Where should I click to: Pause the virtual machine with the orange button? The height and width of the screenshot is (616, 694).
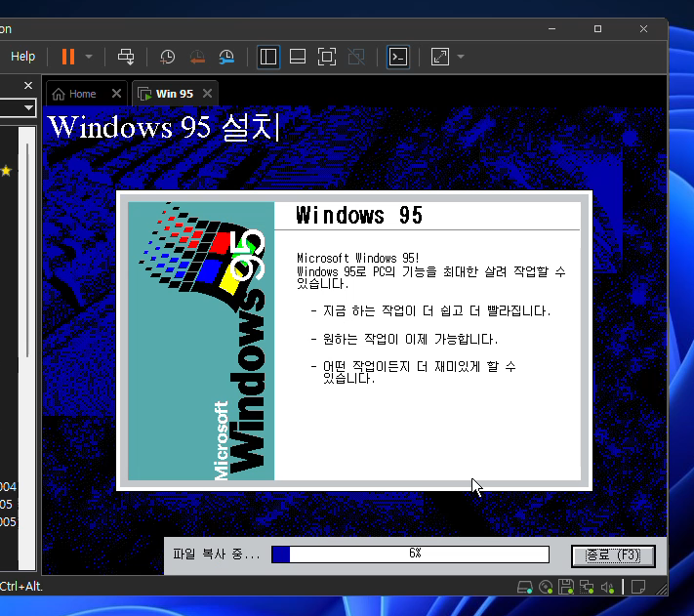pyautogui.click(x=68, y=57)
